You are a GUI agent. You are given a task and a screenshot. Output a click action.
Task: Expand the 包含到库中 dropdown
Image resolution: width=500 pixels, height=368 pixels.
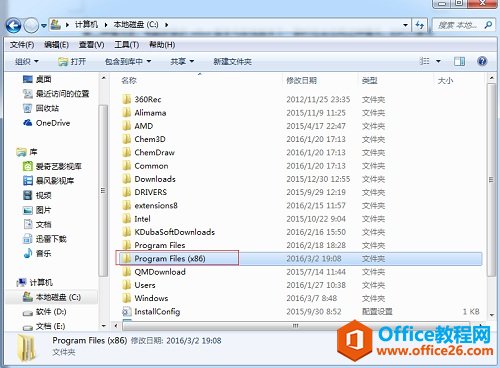(x=128, y=61)
